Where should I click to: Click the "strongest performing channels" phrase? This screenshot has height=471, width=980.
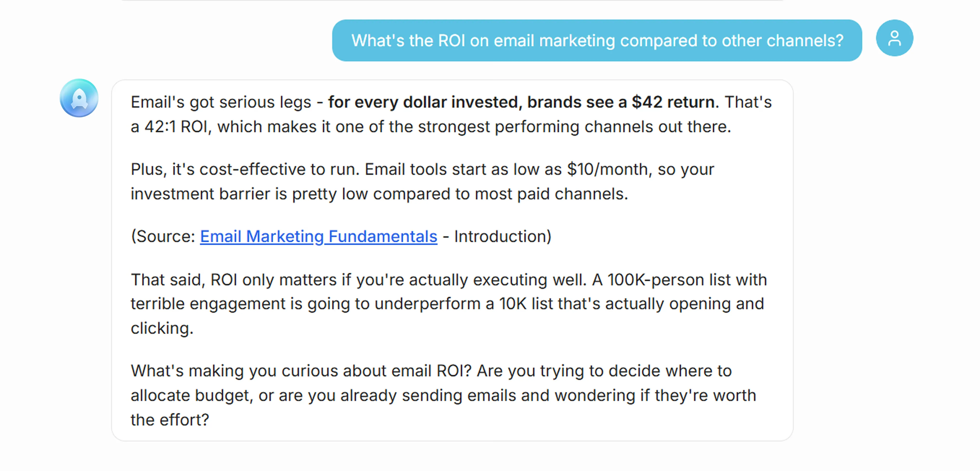(x=536, y=127)
